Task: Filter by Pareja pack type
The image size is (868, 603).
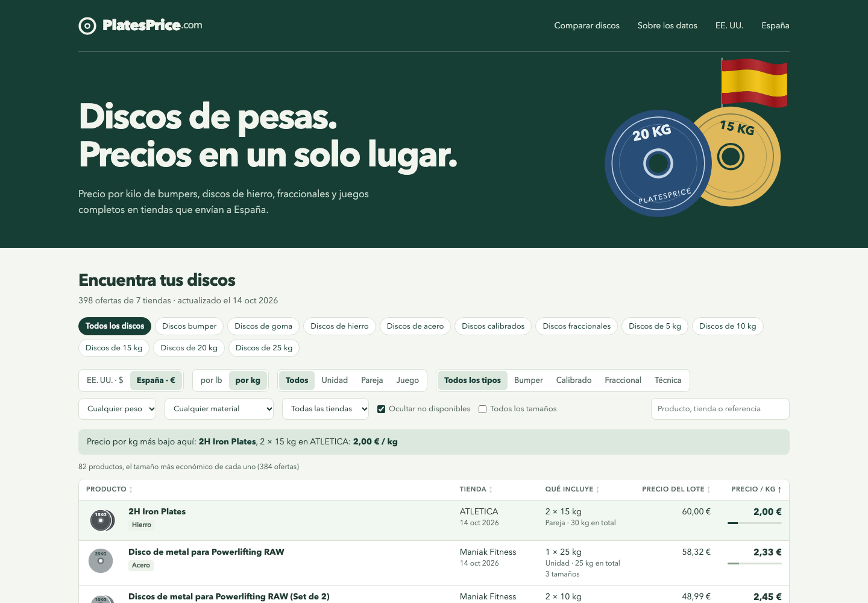Action: [x=372, y=380]
